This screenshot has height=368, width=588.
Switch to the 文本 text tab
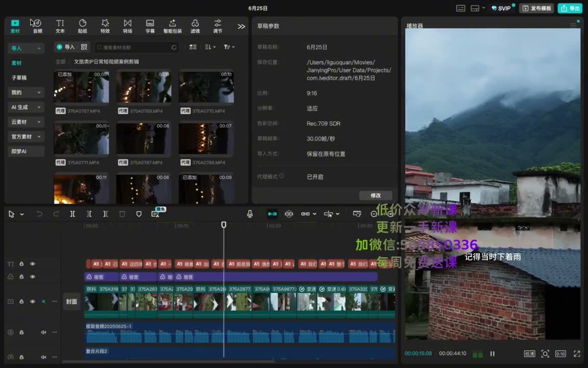click(x=60, y=26)
